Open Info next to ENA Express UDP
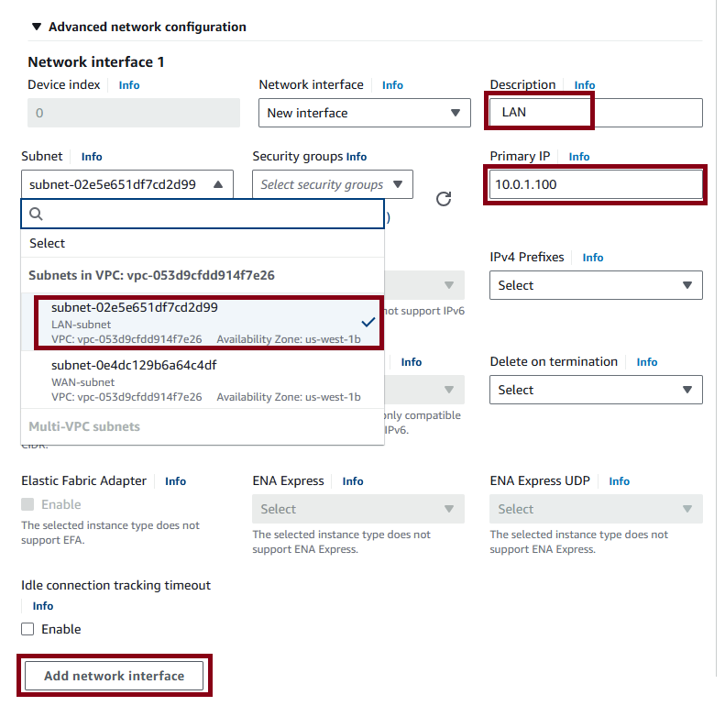 pyautogui.click(x=619, y=481)
